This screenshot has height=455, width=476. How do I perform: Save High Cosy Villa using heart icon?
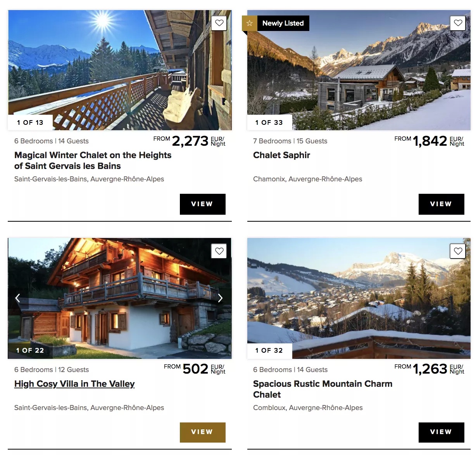(x=219, y=251)
